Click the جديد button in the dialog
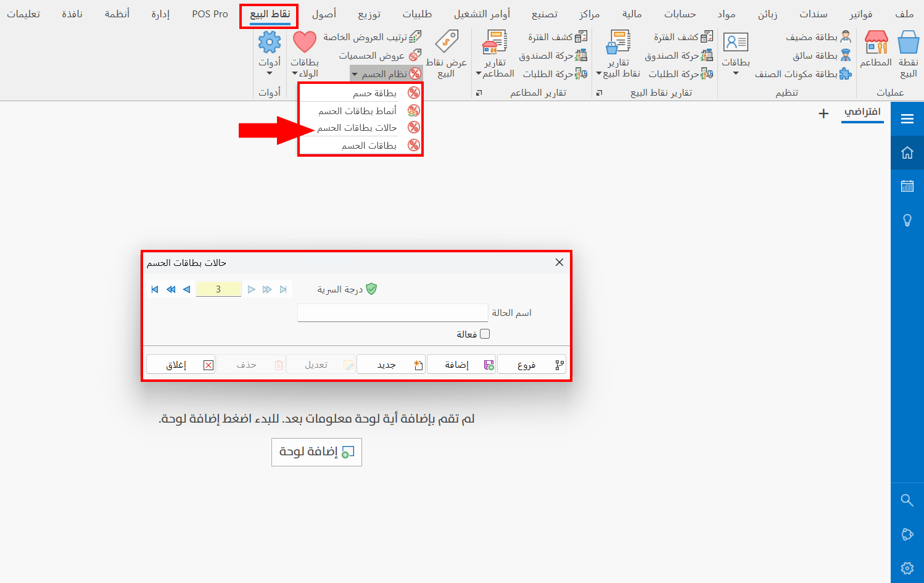Image resolution: width=924 pixels, height=583 pixels. pyautogui.click(x=390, y=364)
